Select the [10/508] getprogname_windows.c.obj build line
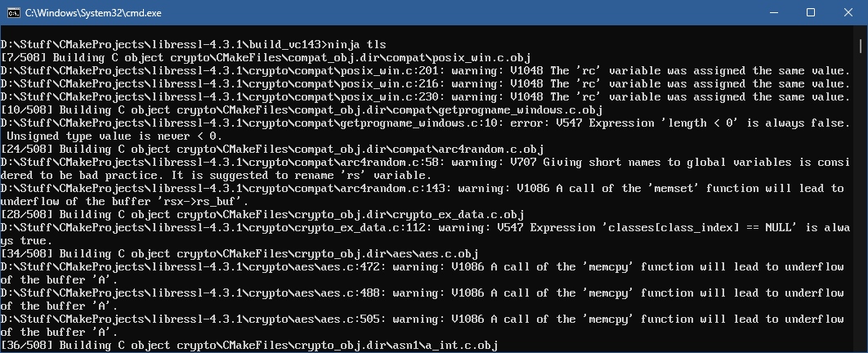 302,109
